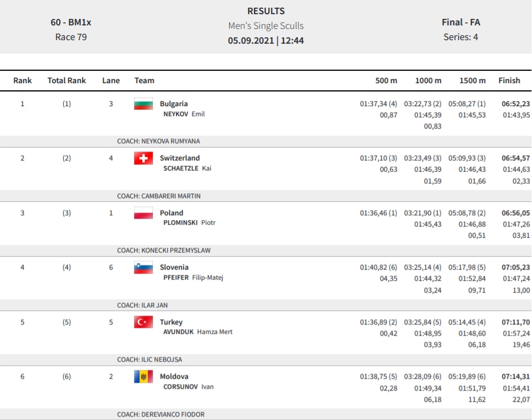Select the Finish column header

point(509,80)
